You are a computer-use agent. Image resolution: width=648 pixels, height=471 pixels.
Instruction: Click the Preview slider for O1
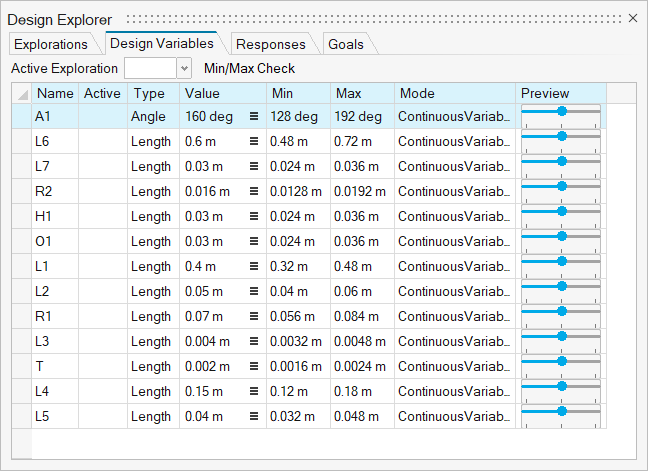[561, 242]
